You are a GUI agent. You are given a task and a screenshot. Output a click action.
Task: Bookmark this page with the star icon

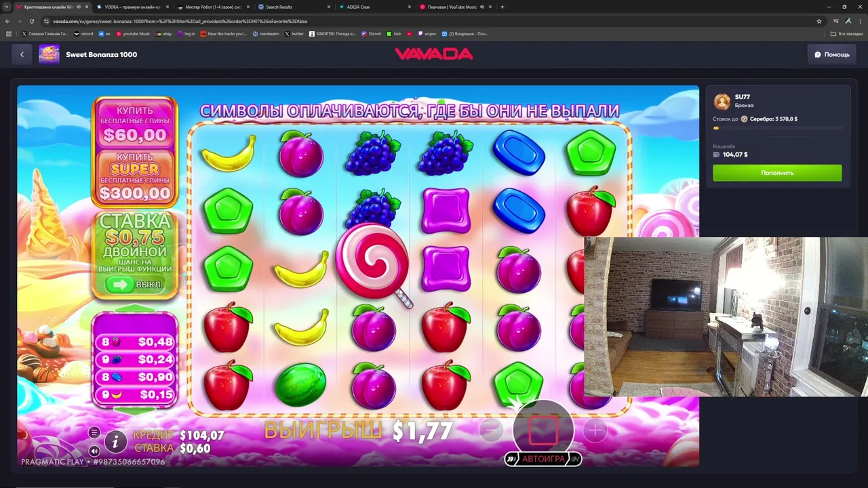(819, 21)
